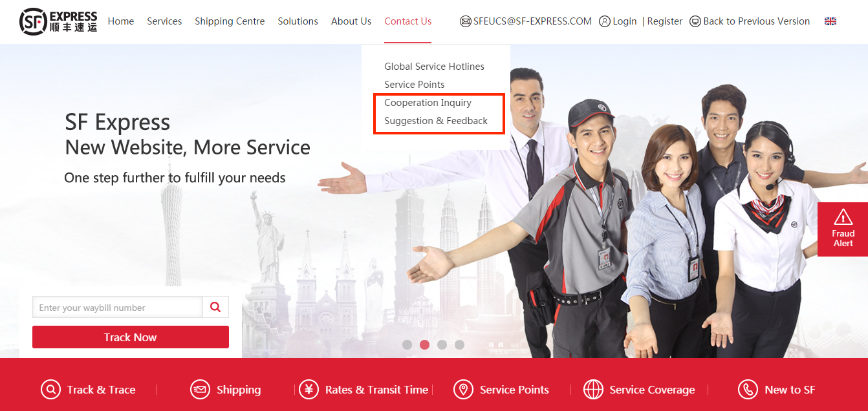Screen dimensions: 868x411
Task: Click 'One step further to fulfill your needs' text
Action: click(175, 178)
